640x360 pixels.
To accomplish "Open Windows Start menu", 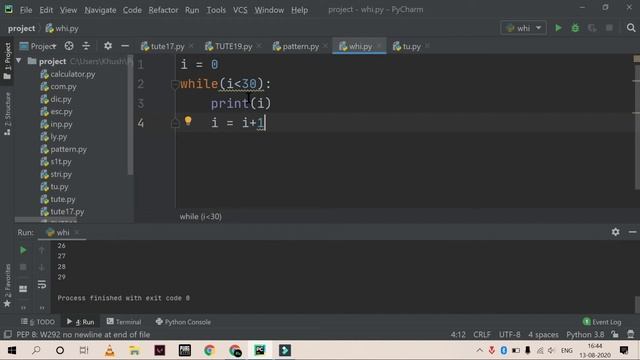I will click(x=12, y=350).
